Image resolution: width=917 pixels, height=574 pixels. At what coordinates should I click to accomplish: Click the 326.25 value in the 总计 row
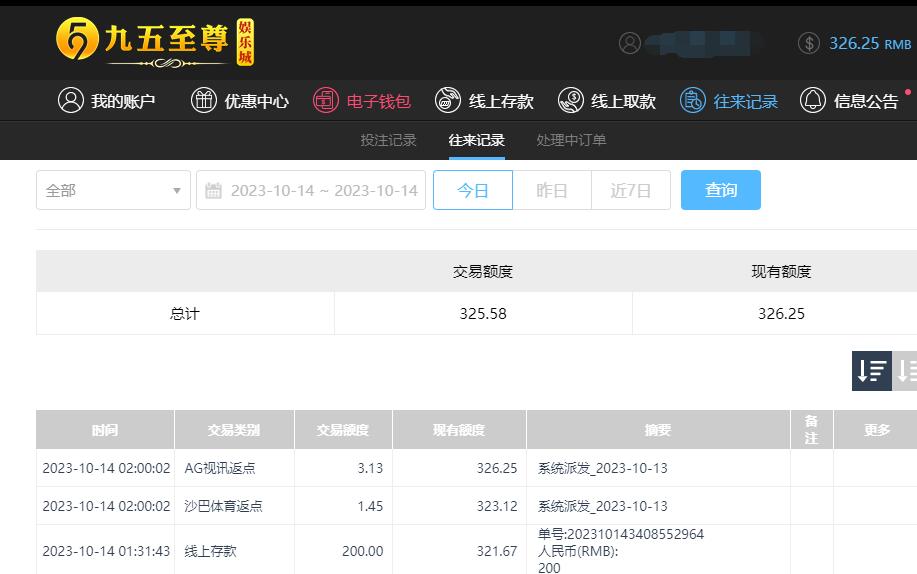coord(781,314)
